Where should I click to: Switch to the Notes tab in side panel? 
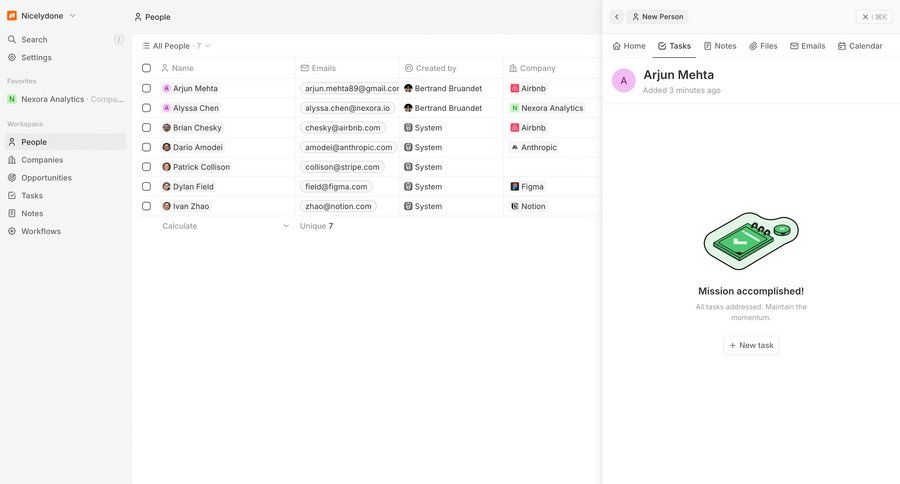pyautogui.click(x=720, y=46)
